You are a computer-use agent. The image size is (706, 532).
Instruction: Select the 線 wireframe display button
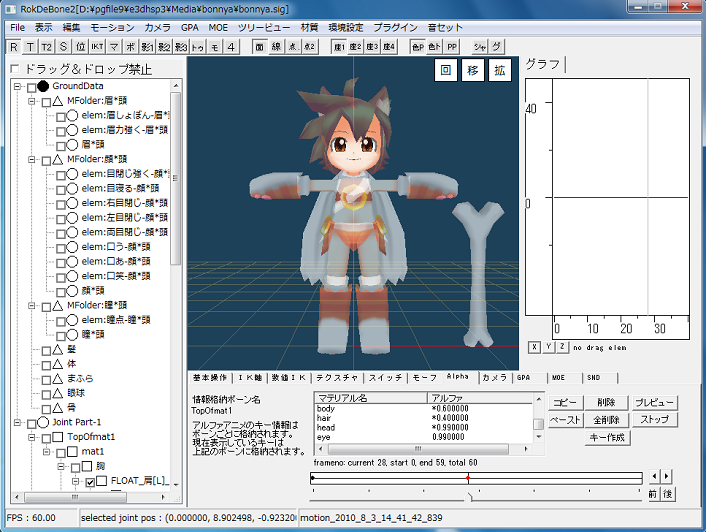point(276,47)
